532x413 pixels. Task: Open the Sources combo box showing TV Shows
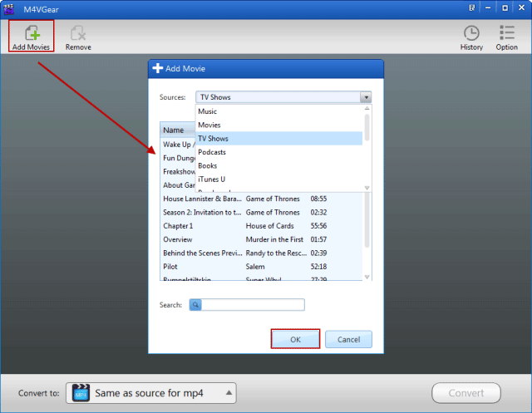point(283,97)
